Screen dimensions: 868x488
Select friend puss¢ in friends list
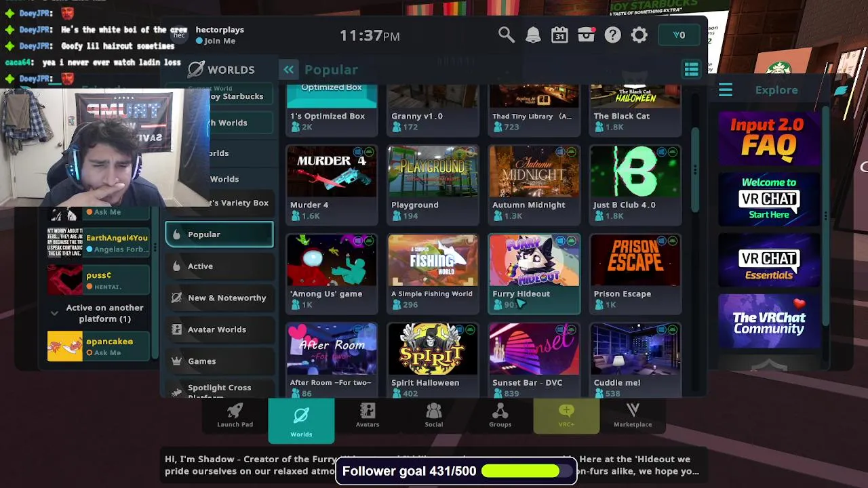pos(99,281)
